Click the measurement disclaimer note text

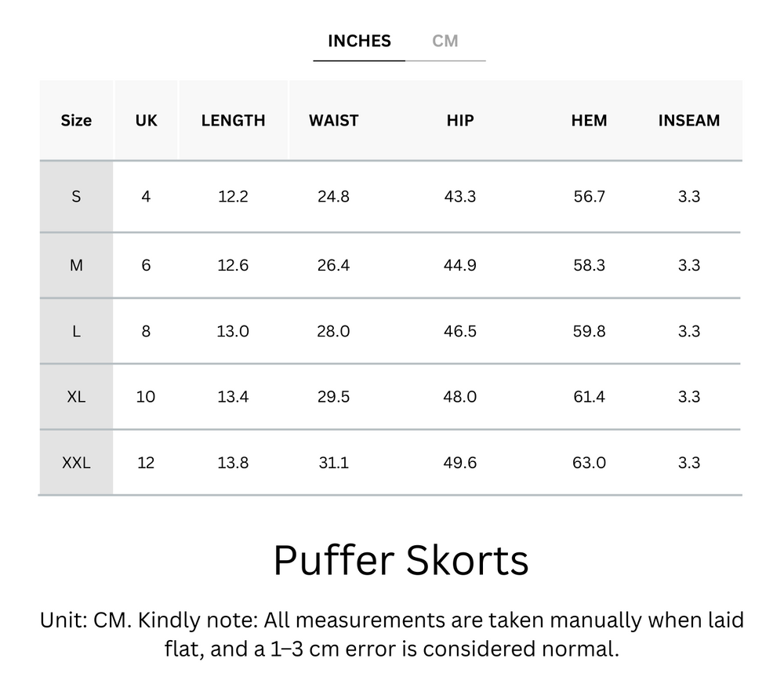pyautogui.click(x=391, y=635)
